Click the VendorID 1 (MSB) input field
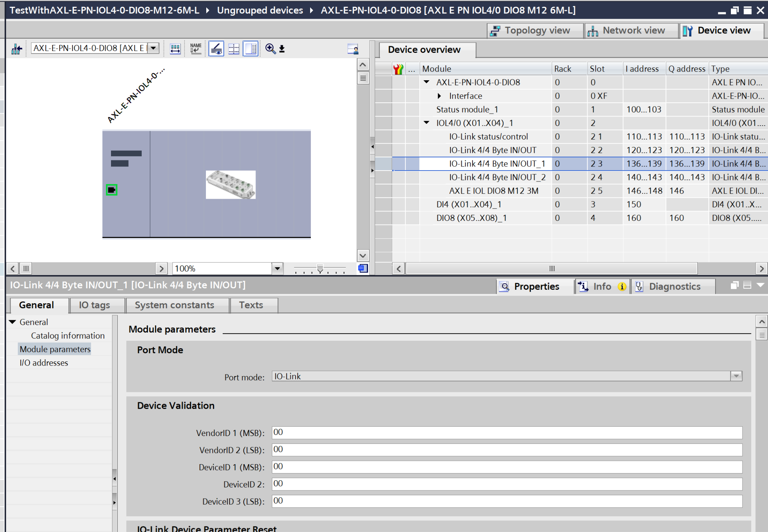 coord(506,433)
